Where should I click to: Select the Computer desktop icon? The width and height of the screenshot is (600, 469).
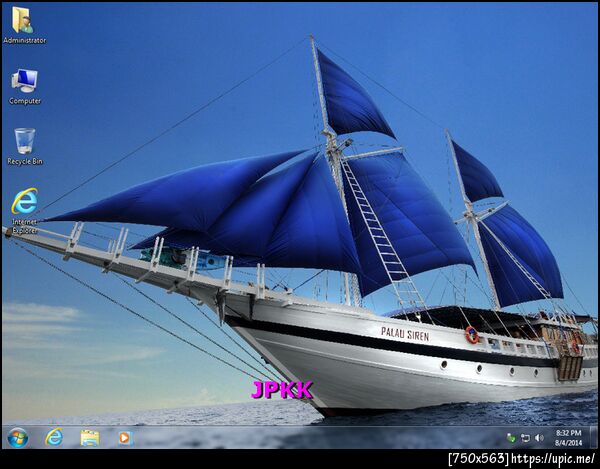click(x=24, y=87)
